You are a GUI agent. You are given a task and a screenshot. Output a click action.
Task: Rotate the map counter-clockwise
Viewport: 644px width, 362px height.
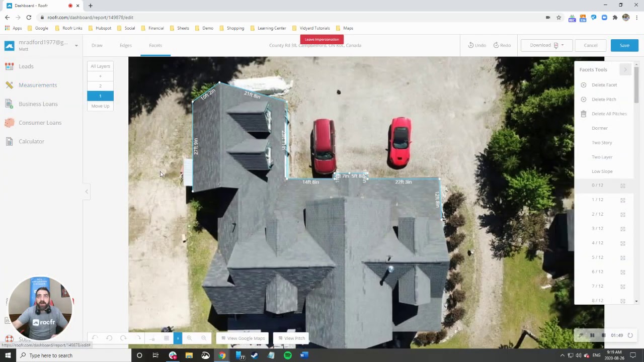click(109, 338)
